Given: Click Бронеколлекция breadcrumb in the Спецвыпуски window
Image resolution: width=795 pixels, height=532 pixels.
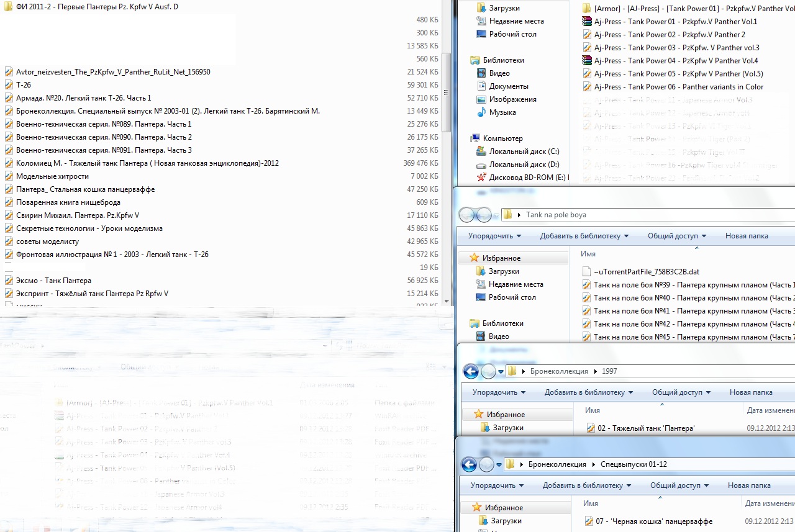Looking at the screenshot, I should click(x=557, y=464).
